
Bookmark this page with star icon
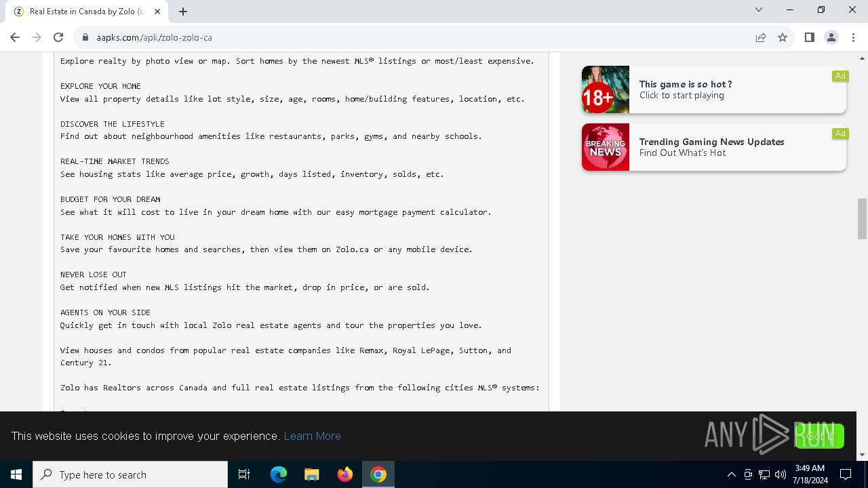[783, 37]
